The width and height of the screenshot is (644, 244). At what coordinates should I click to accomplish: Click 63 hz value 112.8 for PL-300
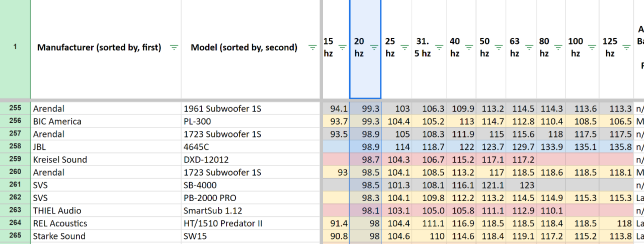[x=521, y=121]
